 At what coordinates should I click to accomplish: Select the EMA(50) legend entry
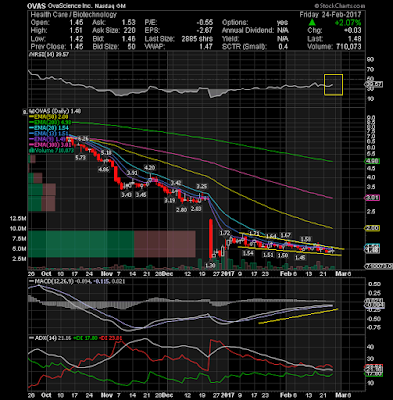(x=49, y=117)
